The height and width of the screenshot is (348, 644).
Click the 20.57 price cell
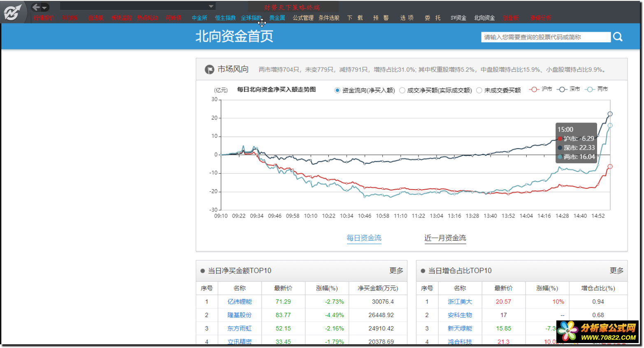click(503, 302)
